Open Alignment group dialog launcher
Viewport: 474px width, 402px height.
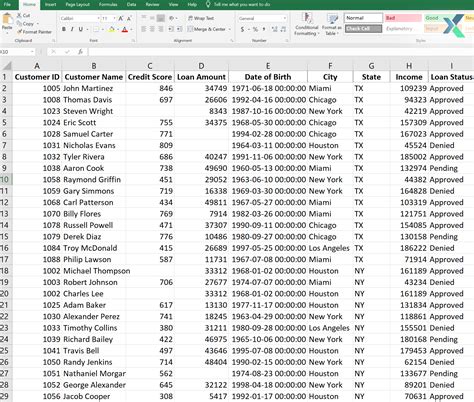(232, 41)
